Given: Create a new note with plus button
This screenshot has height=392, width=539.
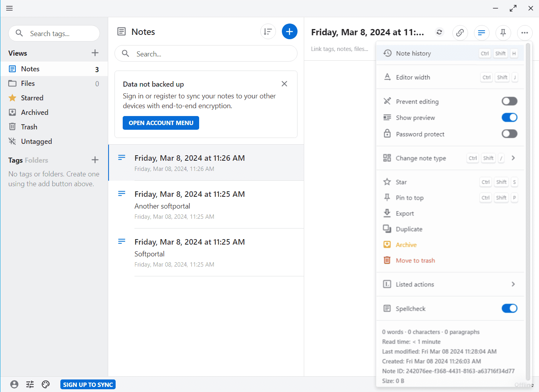Looking at the screenshot, I should (x=289, y=32).
